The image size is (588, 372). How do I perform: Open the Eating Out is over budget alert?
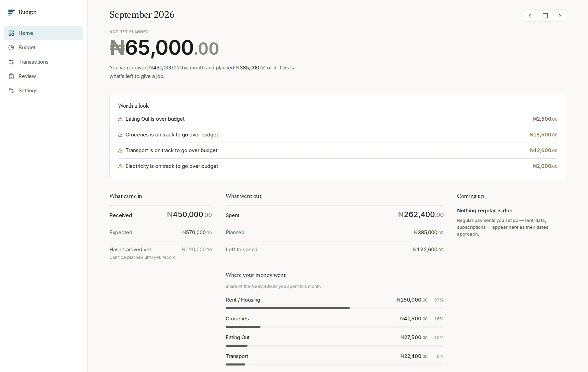338,119
